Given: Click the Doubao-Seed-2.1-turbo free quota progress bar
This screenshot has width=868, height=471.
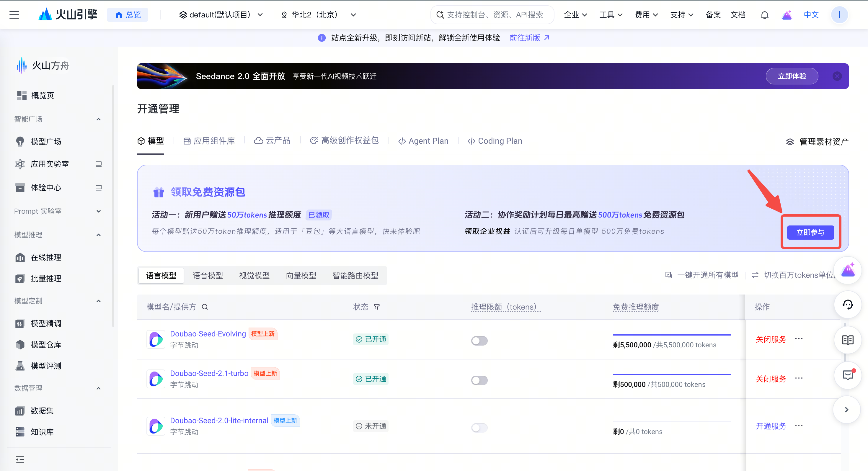Looking at the screenshot, I should [672, 374].
